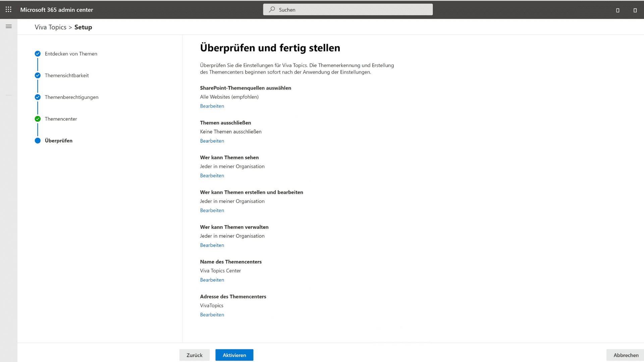The height and width of the screenshot is (362, 644).
Task: Click the VivaTopics address value
Action: [212, 306]
